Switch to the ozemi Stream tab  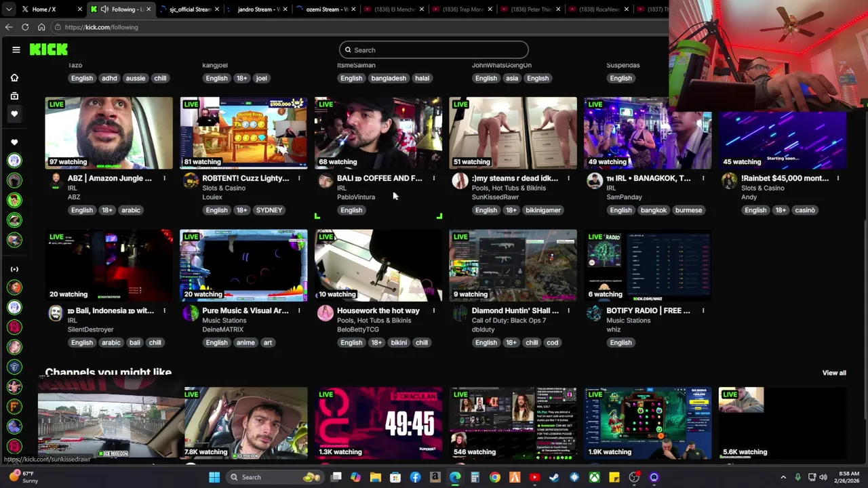pyautogui.click(x=327, y=9)
